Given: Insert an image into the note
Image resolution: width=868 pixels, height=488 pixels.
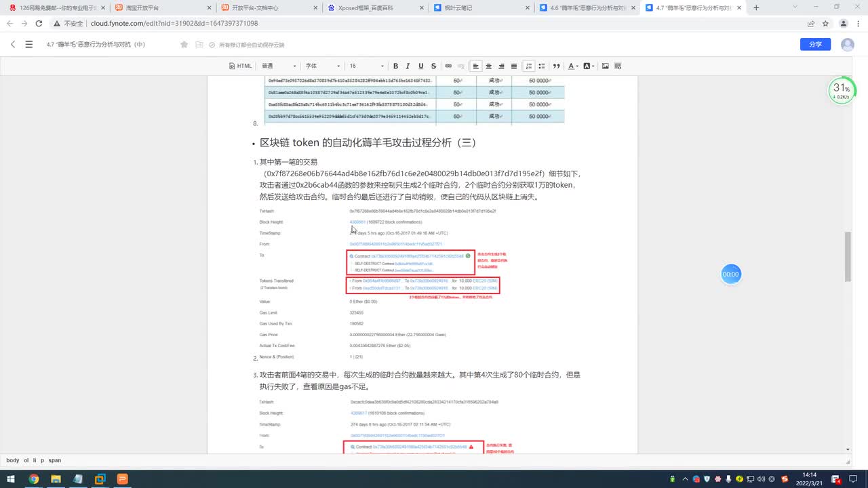Looking at the screenshot, I should pos(605,66).
